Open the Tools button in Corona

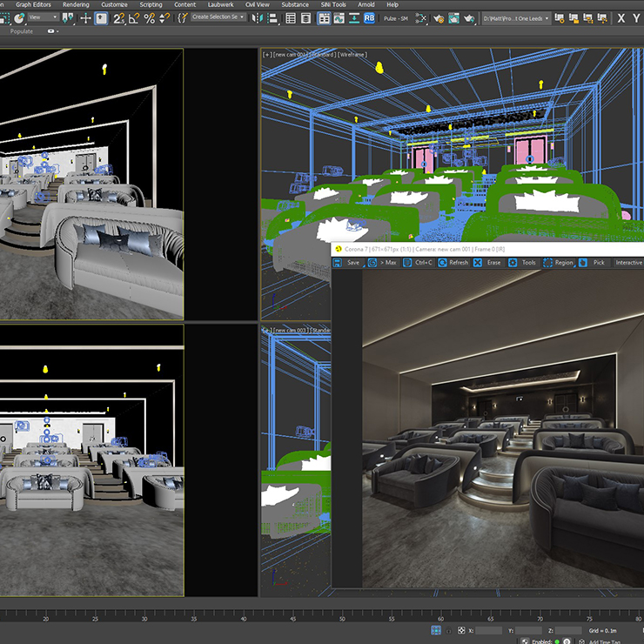pyautogui.click(x=522, y=263)
